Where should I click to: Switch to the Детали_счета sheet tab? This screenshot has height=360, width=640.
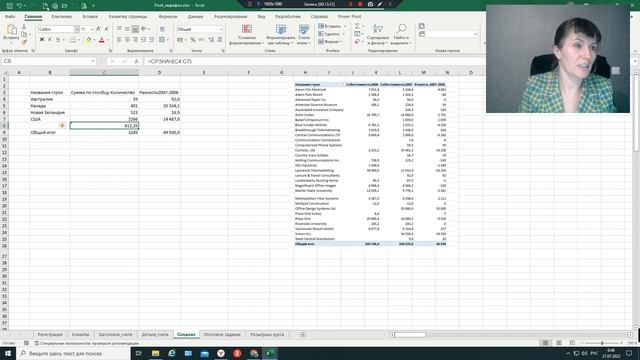(x=155, y=335)
